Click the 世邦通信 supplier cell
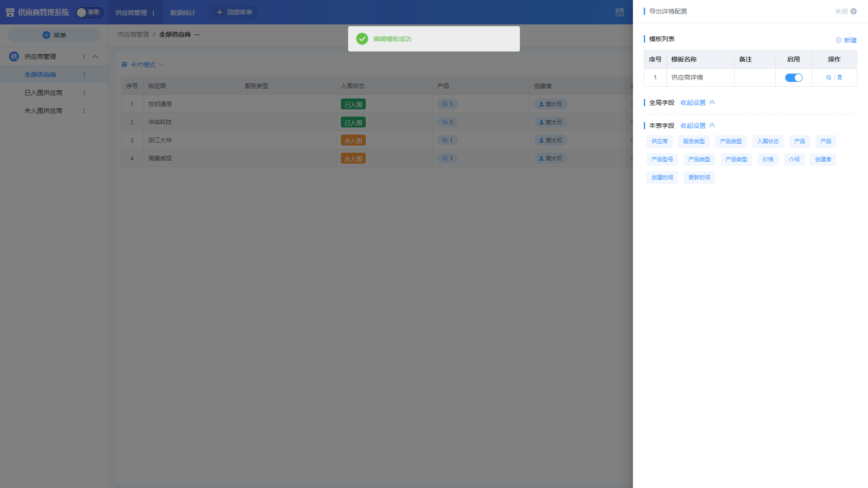This screenshot has width=868, height=488. pos(192,104)
